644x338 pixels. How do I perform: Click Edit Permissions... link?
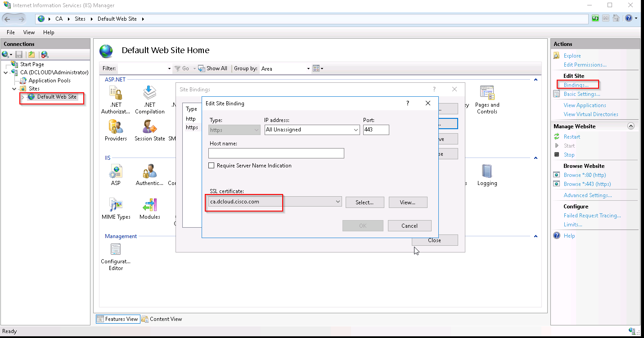coord(585,65)
